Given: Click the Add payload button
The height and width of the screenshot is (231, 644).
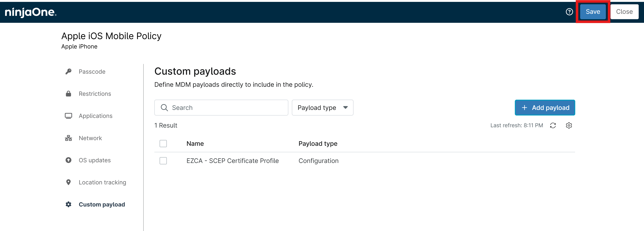Looking at the screenshot, I should (x=545, y=108).
